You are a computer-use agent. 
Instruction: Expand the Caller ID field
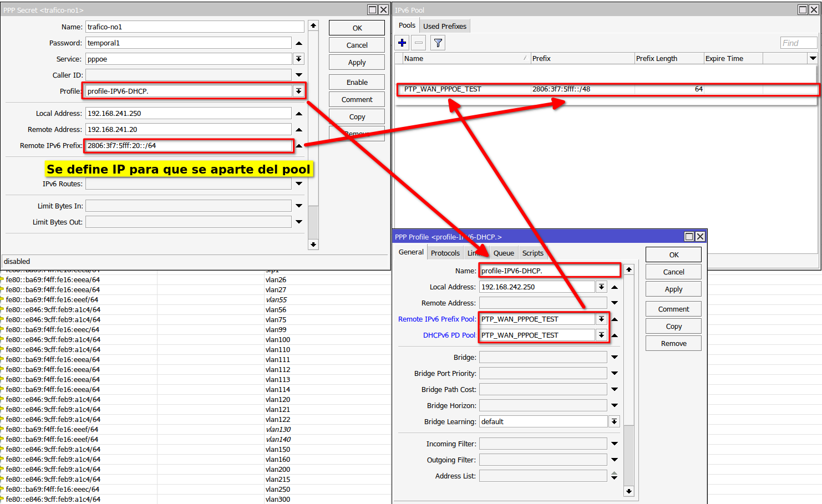click(x=299, y=75)
